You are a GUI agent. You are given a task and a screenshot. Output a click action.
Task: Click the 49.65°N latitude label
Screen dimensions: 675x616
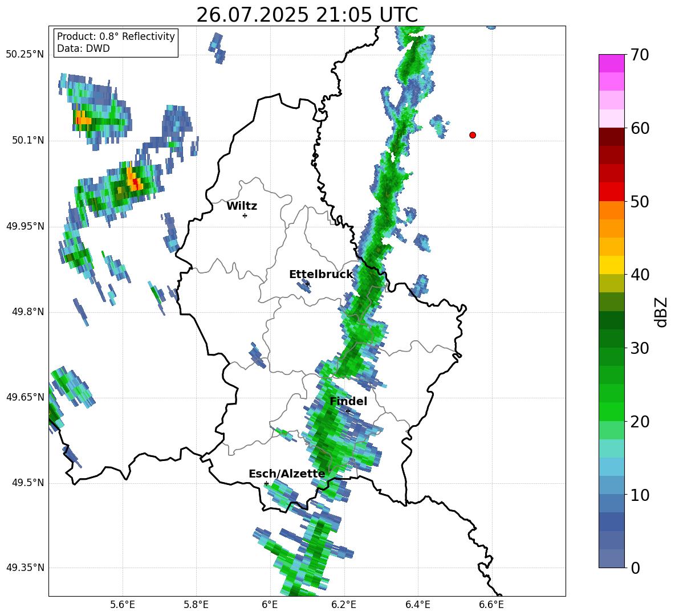pyautogui.click(x=25, y=397)
